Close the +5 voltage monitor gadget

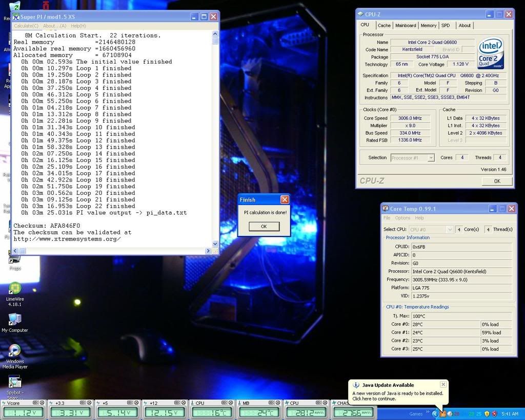tap(136, 403)
